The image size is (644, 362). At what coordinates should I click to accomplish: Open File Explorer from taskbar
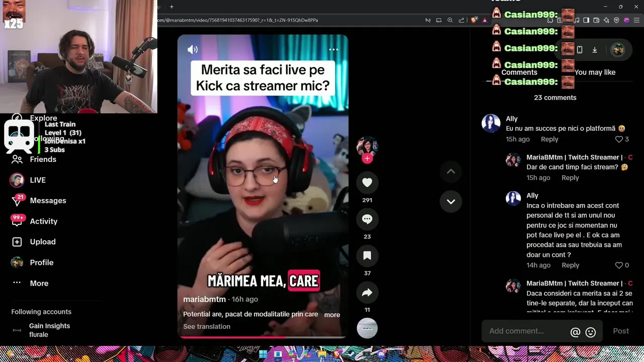(322, 354)
